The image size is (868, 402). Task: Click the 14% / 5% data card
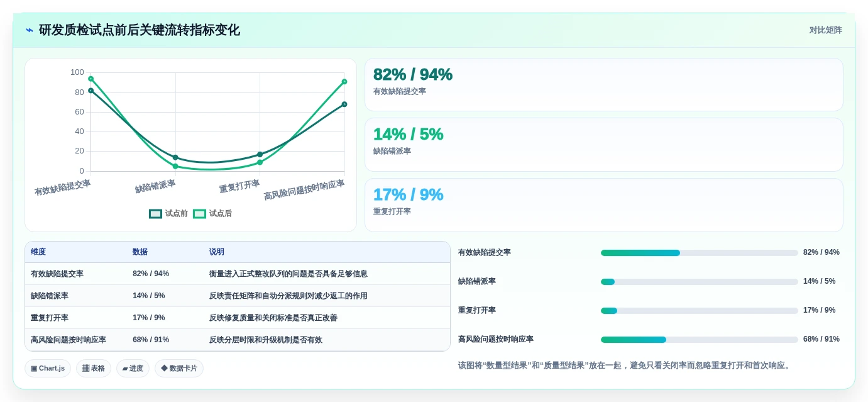point(604,145)
